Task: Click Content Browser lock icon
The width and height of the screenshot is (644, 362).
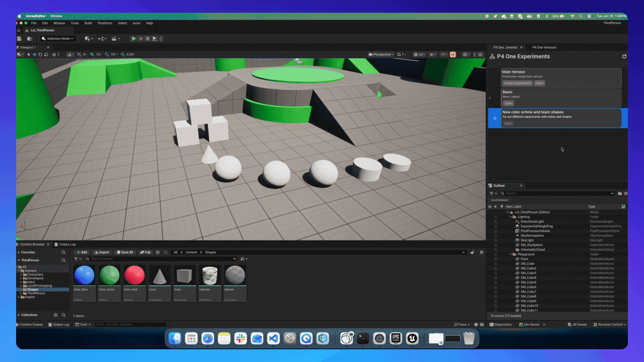Action: click(x=472, y=252)
